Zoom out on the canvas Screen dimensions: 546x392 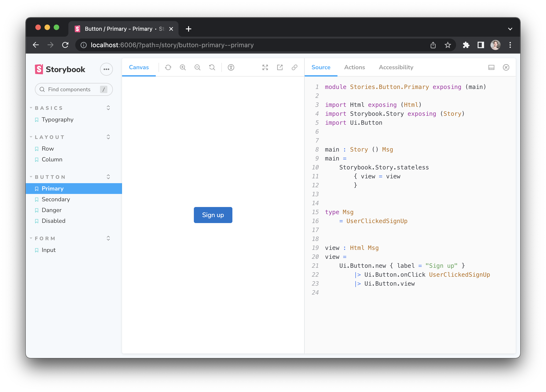(197, 67)
